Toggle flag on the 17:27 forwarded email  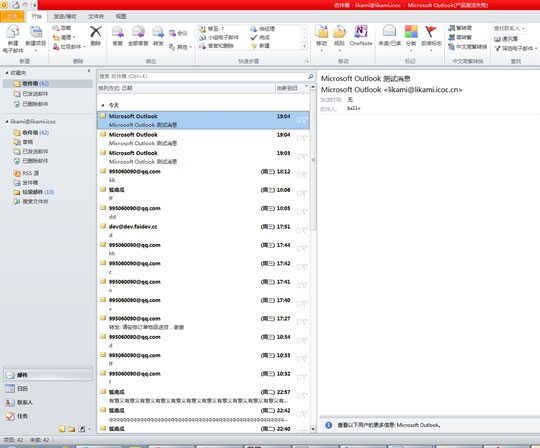coord(304,322)
